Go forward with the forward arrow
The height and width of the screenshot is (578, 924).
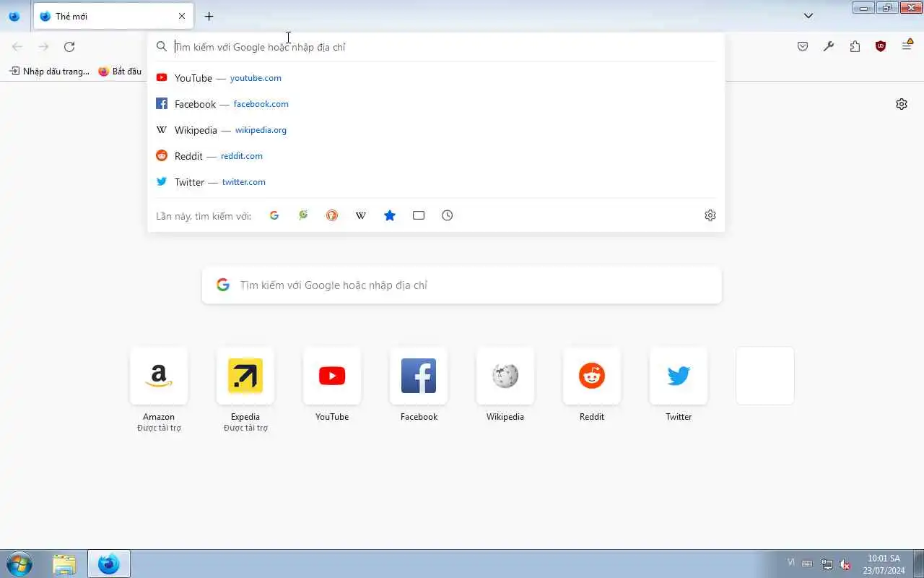pyautogui.click(x=43, y=47)
